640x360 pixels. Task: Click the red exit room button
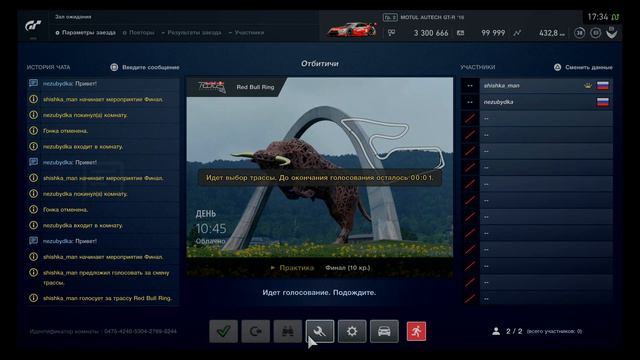pos(416,331)
